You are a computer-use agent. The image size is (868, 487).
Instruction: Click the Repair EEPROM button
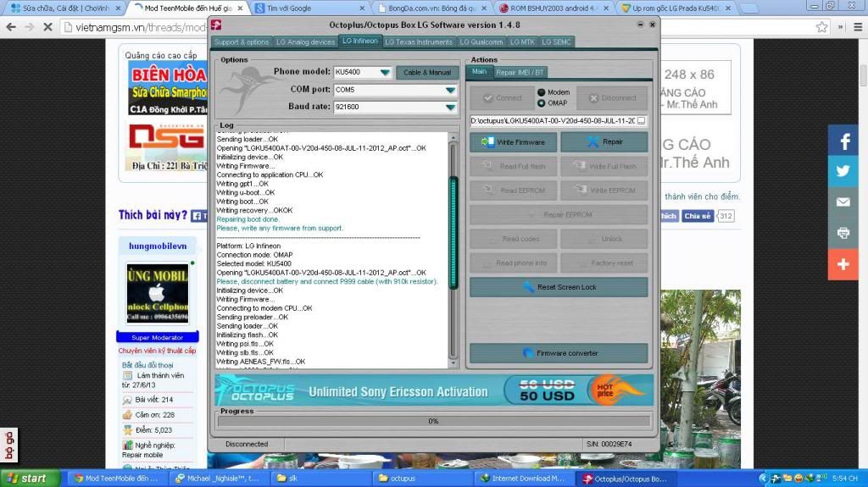coord(559,215)
